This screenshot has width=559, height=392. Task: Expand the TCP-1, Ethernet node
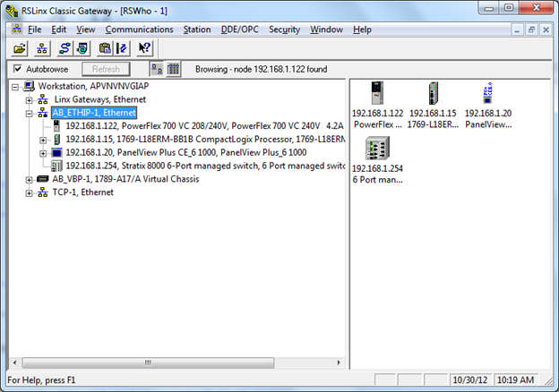(29, 193)
